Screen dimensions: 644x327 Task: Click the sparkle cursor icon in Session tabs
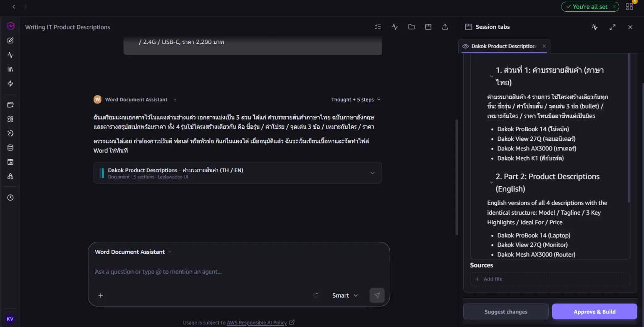(x=594, y=27)
